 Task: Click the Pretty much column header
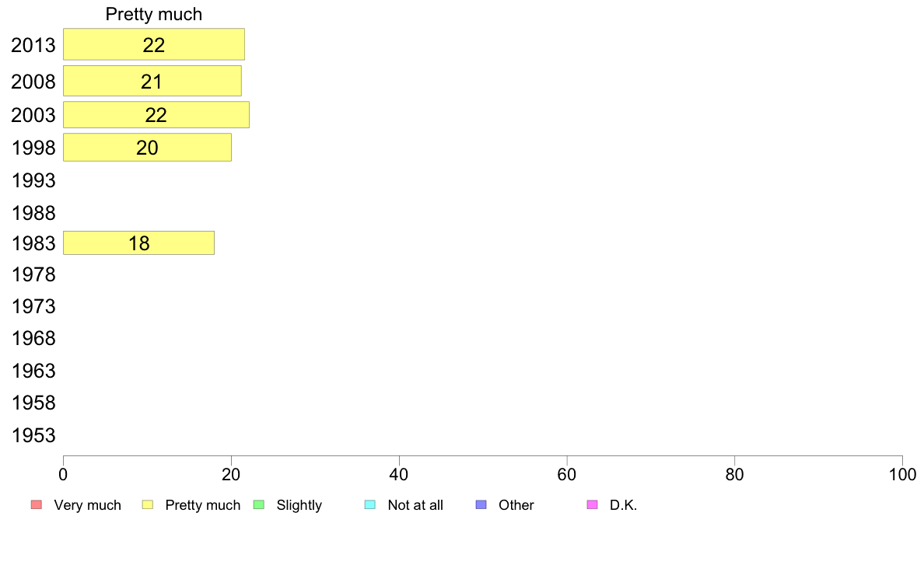tap(154, 14)
